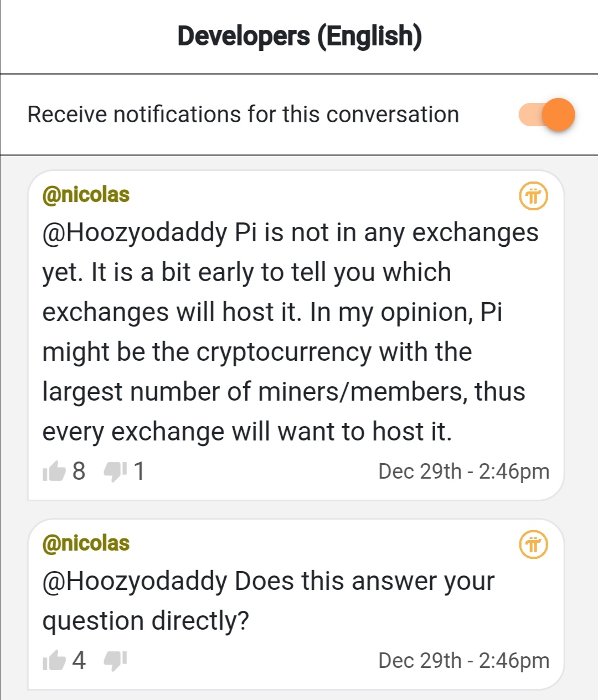Dislike nicolas's message about exchanges
Image resolution: width=598 pixels, height=700 pixels.
point(115,472)
